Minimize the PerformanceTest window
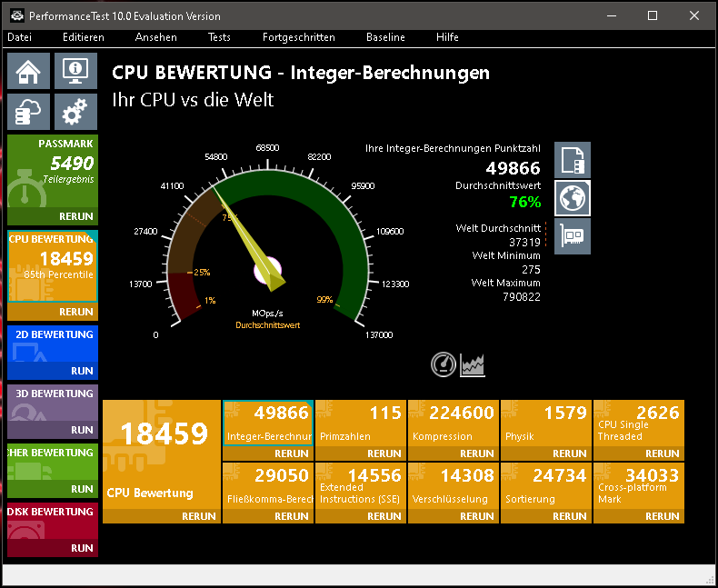Screen dimensions: 718x588 coord(612,16)
